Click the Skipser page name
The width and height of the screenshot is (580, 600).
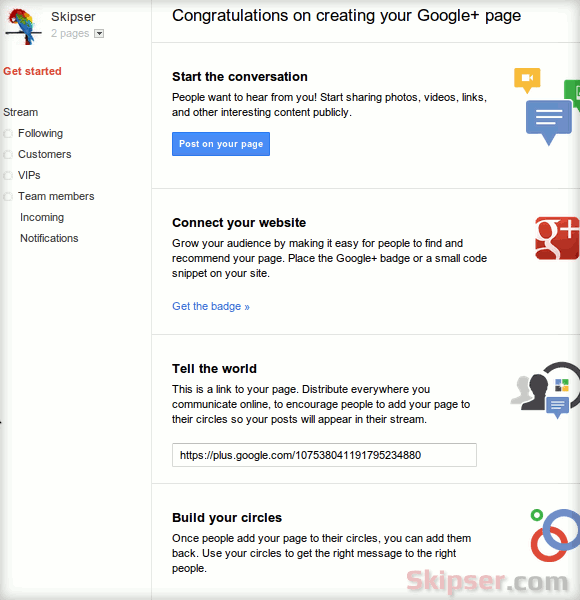[73, 17]
